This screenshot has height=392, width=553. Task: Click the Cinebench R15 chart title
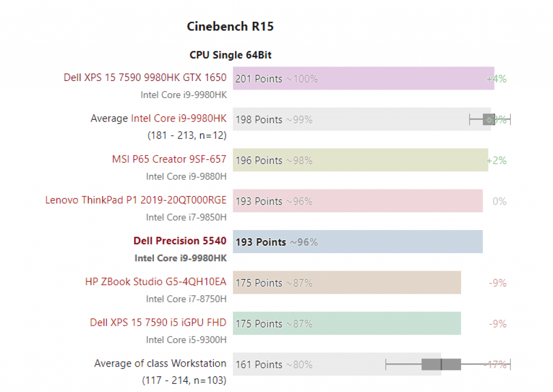[x=230, y=26]
